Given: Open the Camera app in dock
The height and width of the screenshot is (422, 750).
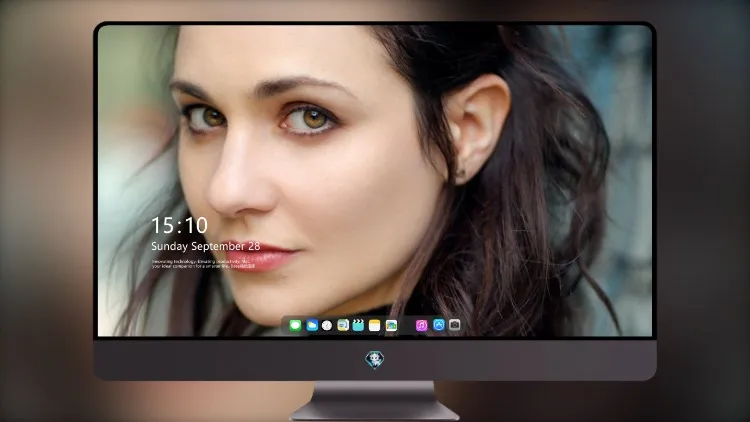Looking at the screenshot, I should tap(455, 325).
